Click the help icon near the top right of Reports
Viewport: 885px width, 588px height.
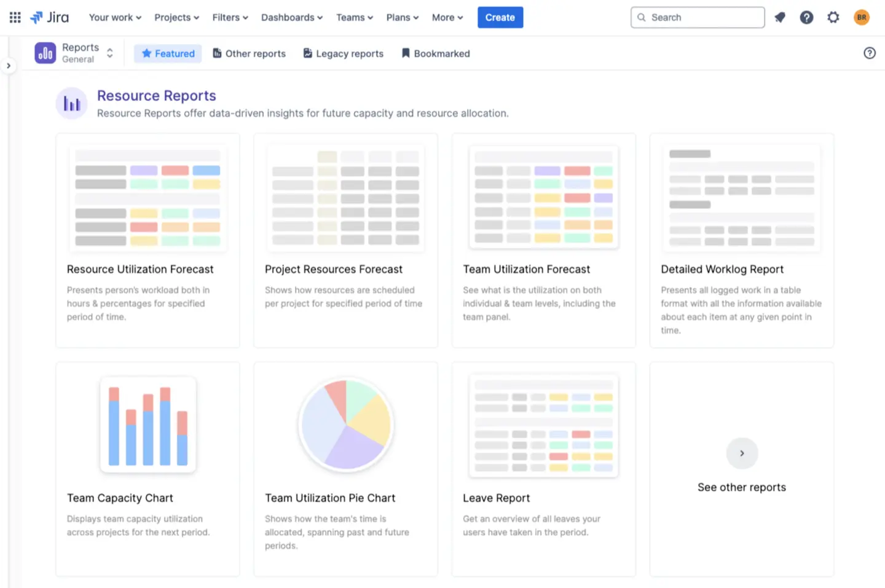click(x=870, y=53)
